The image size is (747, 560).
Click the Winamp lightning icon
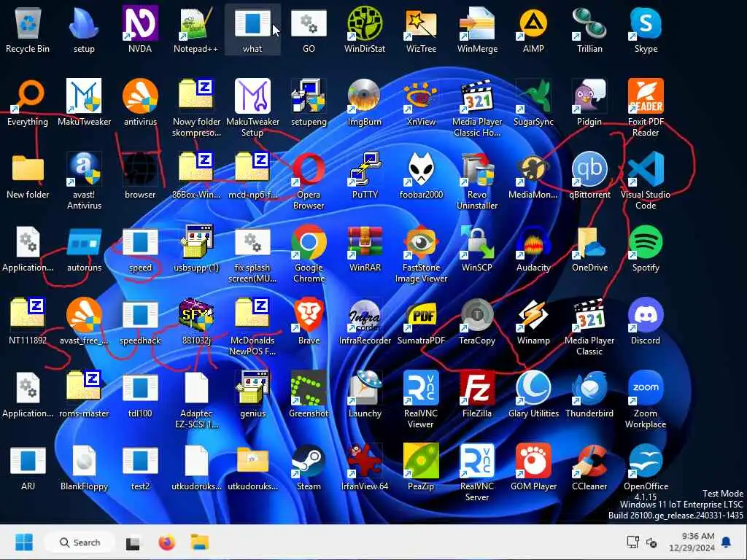click(x=533, y=315)
